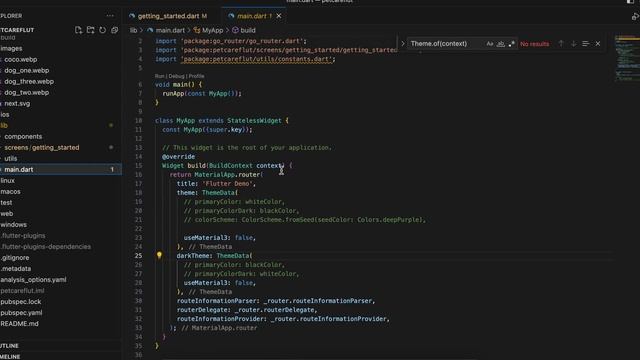Expand the Outline section
640x360 pixels.
coord(9,346)
